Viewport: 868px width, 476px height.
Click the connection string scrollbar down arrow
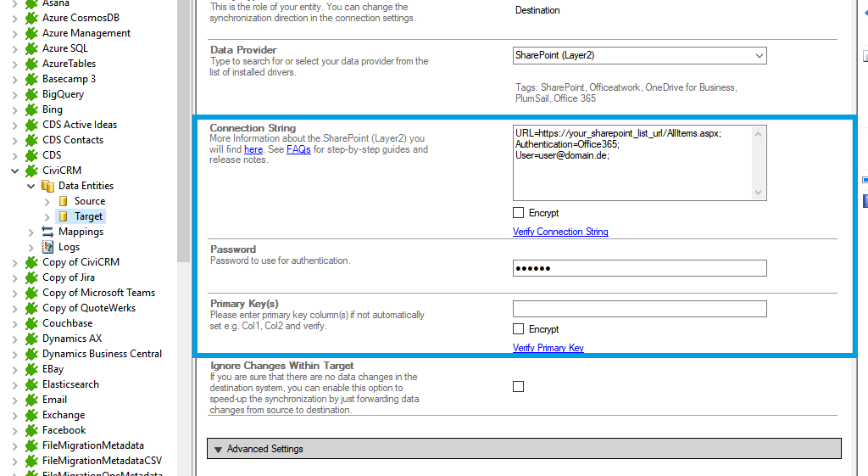(759, 193)
